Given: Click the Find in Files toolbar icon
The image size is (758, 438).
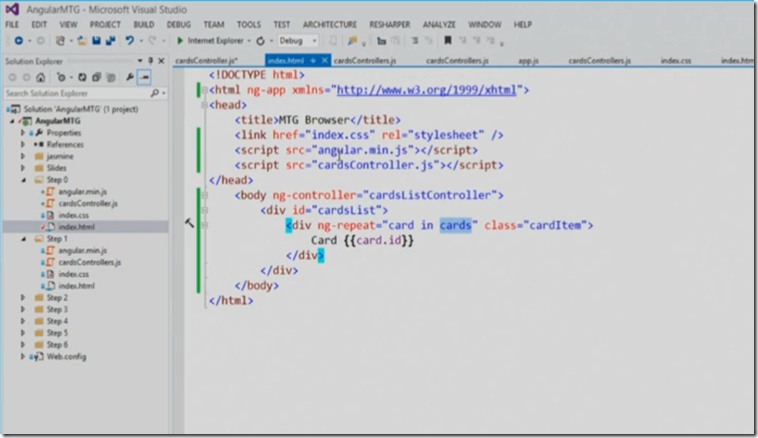Looking at the screenshot, I should point(352,41).
